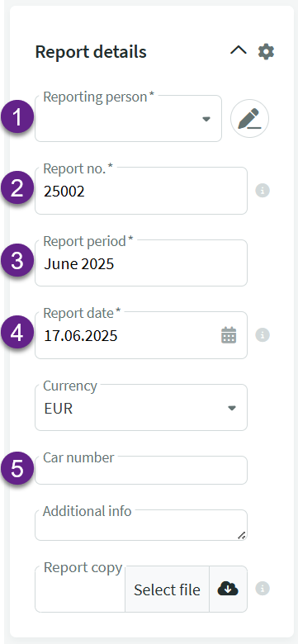Open Report details settings gear

pos(266,52)
